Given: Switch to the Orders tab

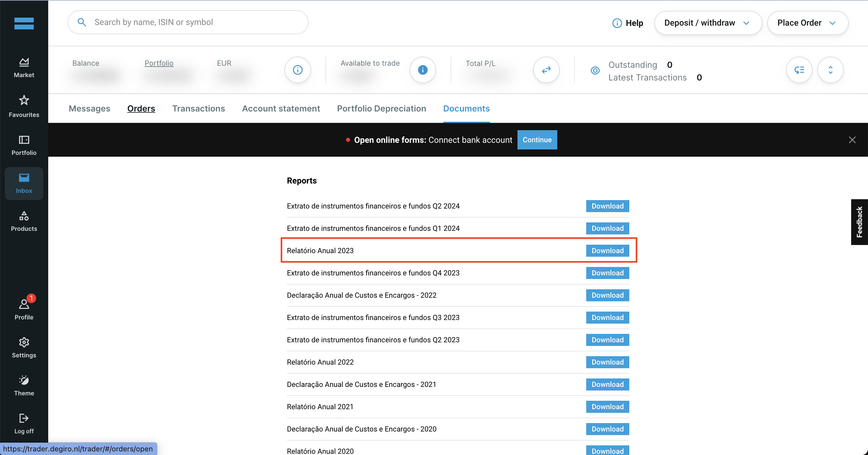Looking at the screenshot, I should [x=141, y=109].
